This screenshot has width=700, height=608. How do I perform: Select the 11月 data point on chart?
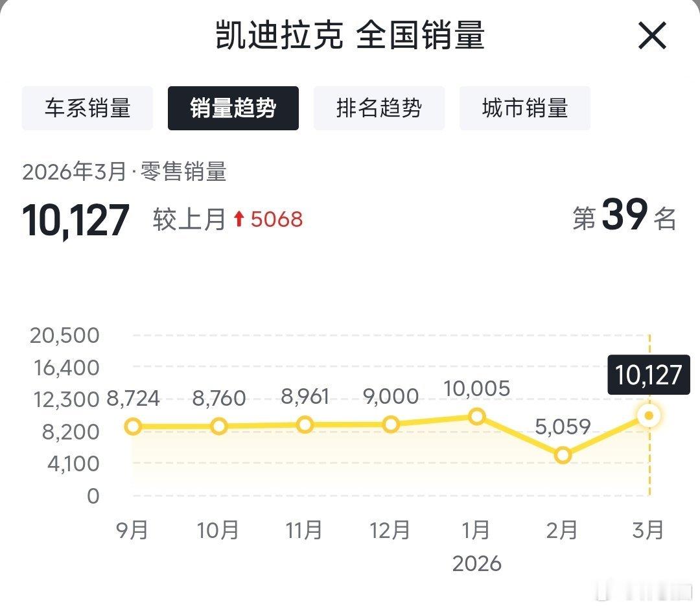pos(305,425)
